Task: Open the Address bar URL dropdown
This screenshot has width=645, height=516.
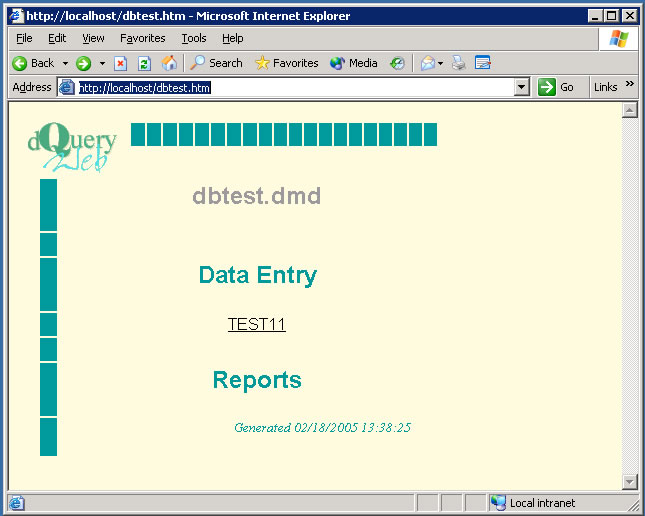Action: click(x=521, y=87)
